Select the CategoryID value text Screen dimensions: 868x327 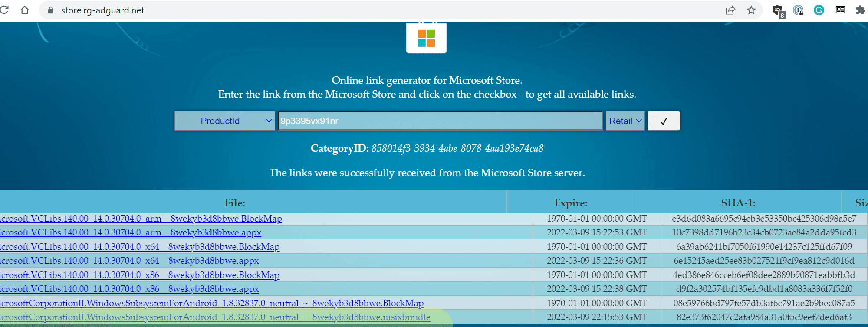pos(457,149)
